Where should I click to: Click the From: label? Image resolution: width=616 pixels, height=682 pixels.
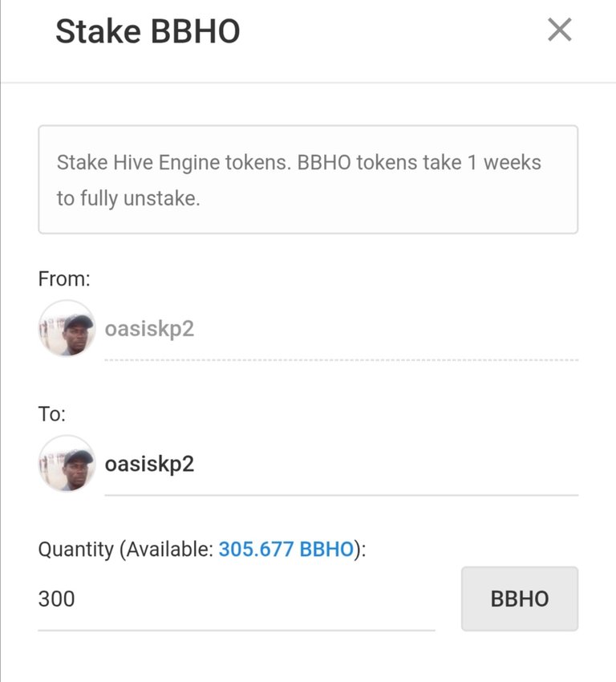(64, 278)
